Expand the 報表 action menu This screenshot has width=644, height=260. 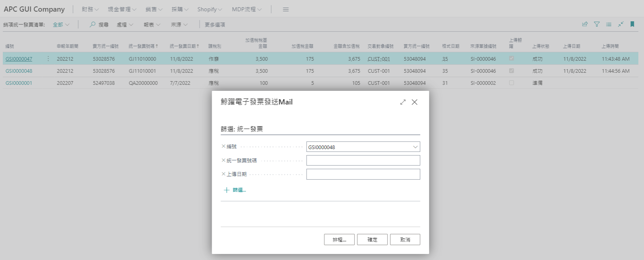(152, 25)
